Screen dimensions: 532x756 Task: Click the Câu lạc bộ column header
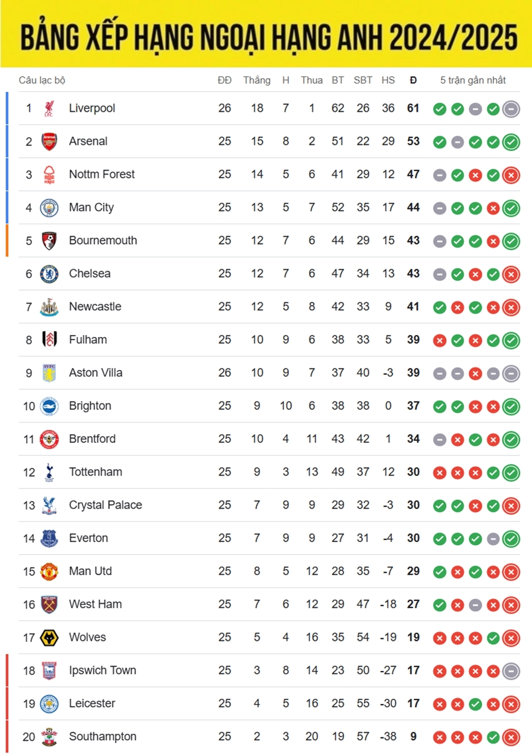42,80
